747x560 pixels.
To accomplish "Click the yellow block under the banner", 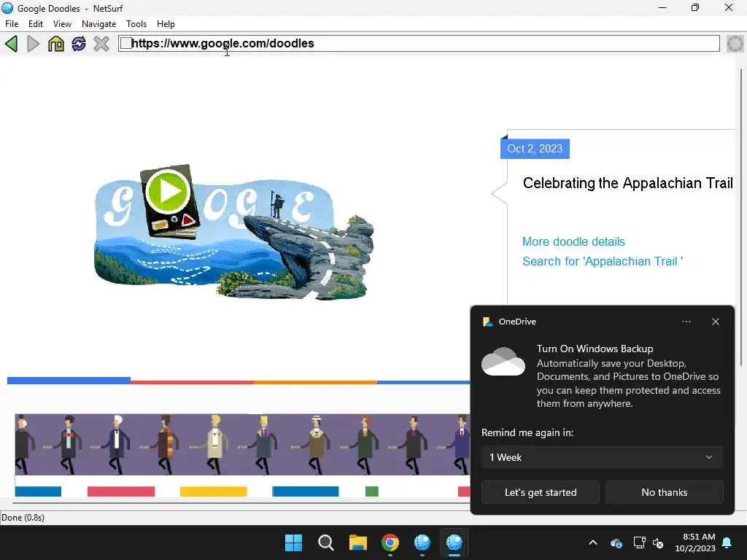I will (x=214, y=491).
